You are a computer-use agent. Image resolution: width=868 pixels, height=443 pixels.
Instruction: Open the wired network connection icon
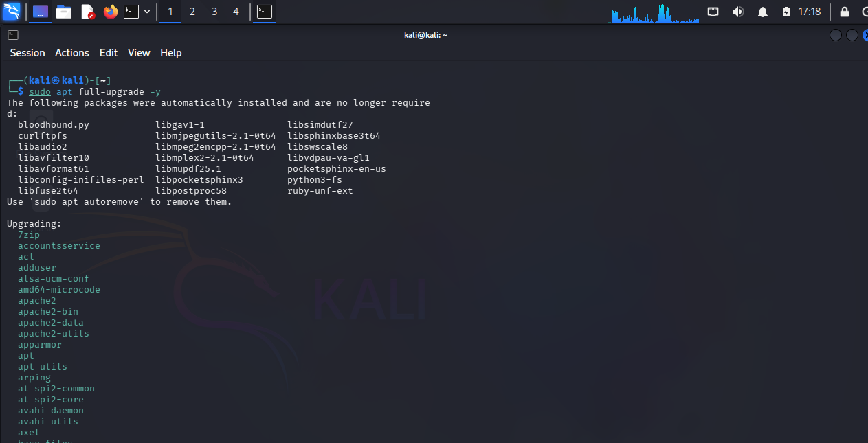click(713, 12)
